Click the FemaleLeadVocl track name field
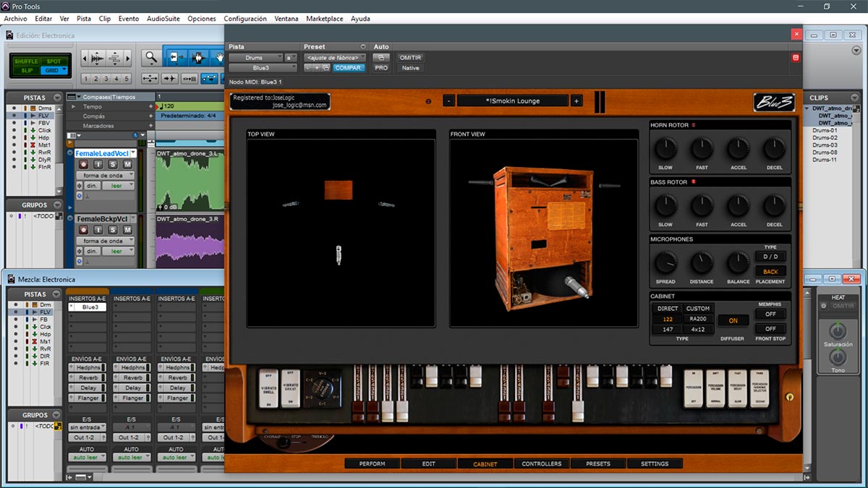The width and height of the screenshot is (868, 488). click(x=102, y=153)
